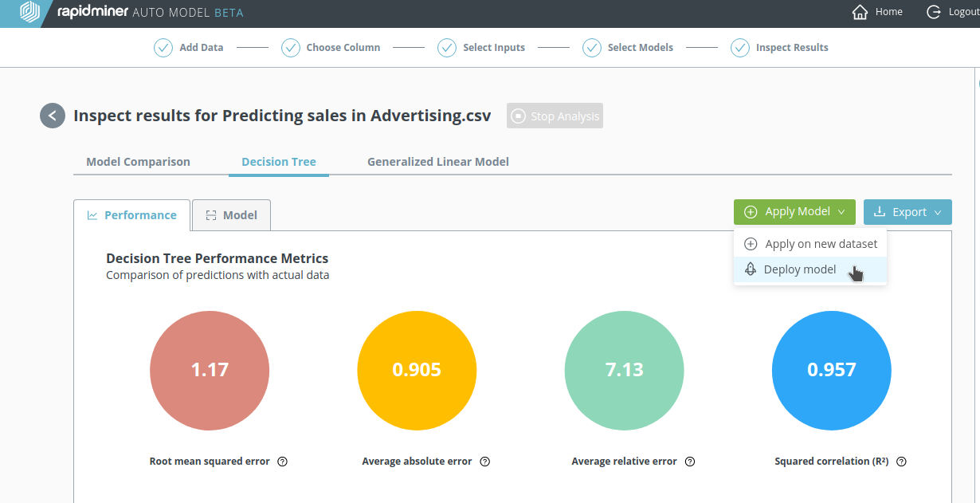Click the RapidMiner logo icon
The image size is (980, 503).
tap(30, 12)
